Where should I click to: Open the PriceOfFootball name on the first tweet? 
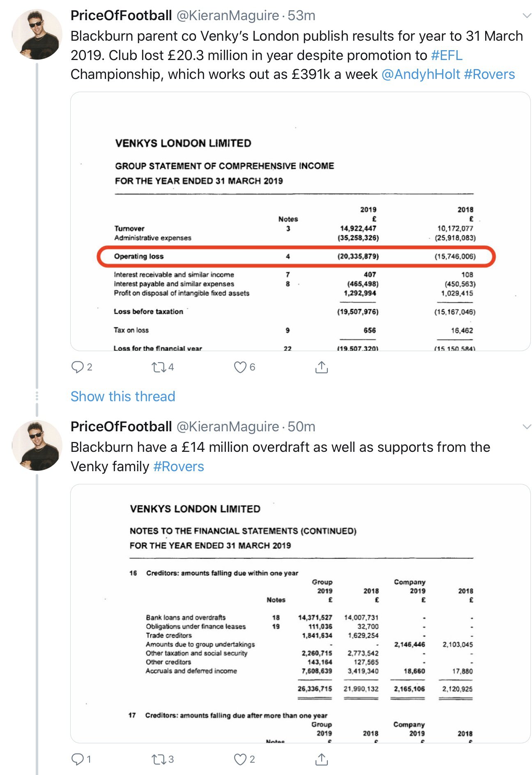point(121,16)
